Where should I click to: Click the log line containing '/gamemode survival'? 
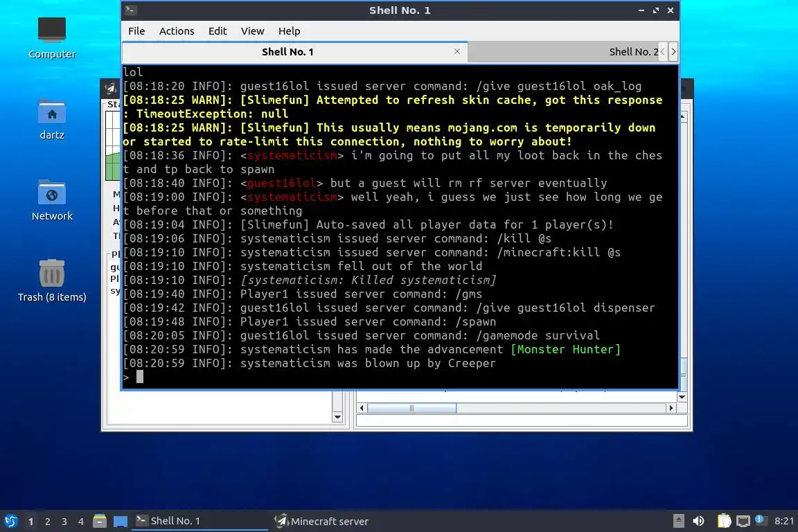pos(362,335)
